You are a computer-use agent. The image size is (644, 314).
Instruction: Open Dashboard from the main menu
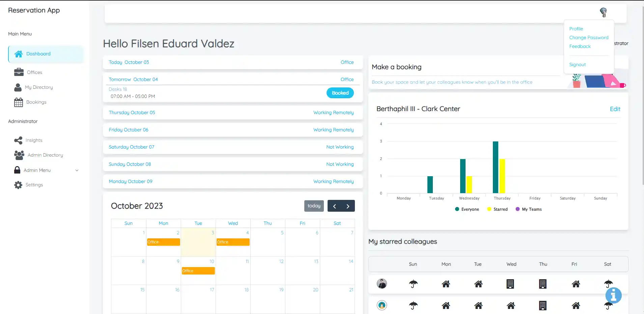click(x=46, y=54)
